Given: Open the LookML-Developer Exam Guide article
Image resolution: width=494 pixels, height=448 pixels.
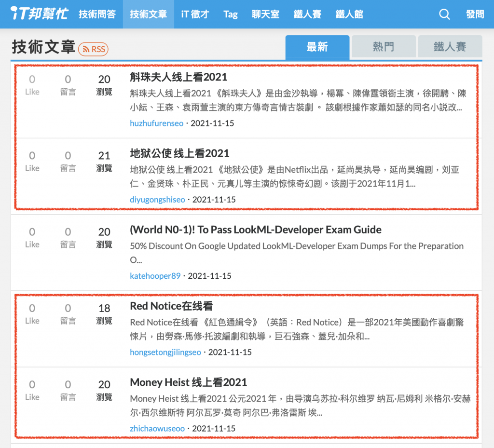Looking at the screenshot, I should click(x=256, y=230).
